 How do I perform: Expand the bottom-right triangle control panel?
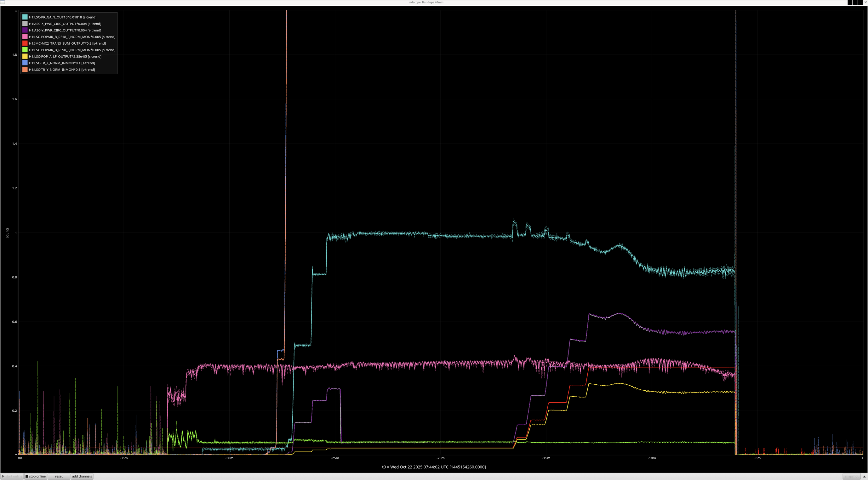coord(864,476)
